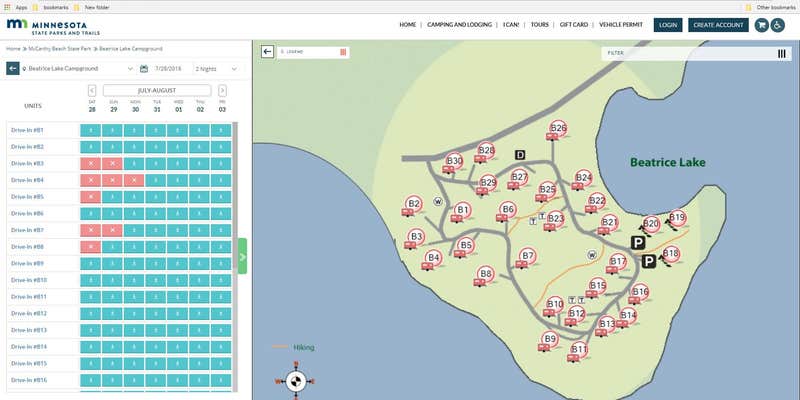800x400 pixels.
Task: Select campsite B30 marker on map
Action: [454, 161]
